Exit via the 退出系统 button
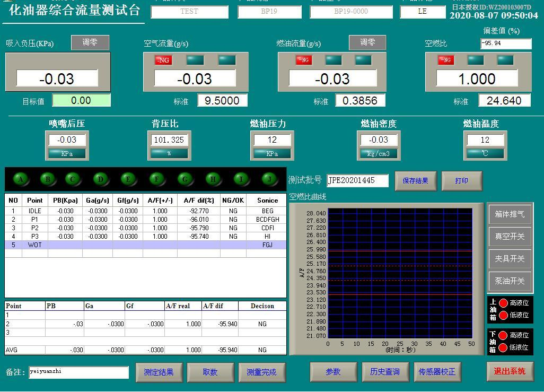544x392 pixels. [x=510, y=371]
